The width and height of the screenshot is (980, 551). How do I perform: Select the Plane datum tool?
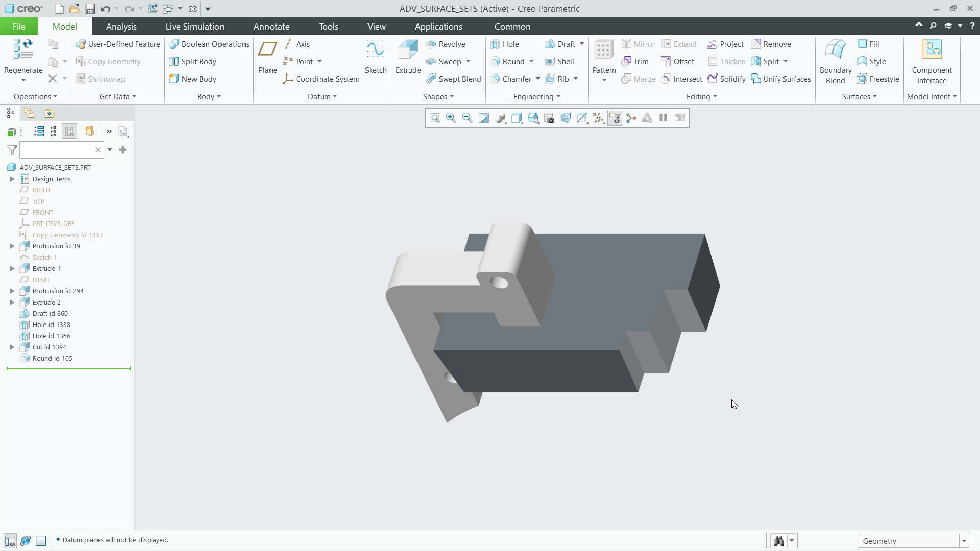click(267, 56)
